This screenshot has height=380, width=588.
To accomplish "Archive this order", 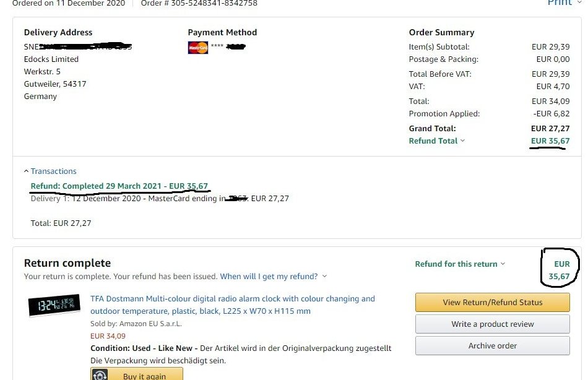I will (492, 346).
